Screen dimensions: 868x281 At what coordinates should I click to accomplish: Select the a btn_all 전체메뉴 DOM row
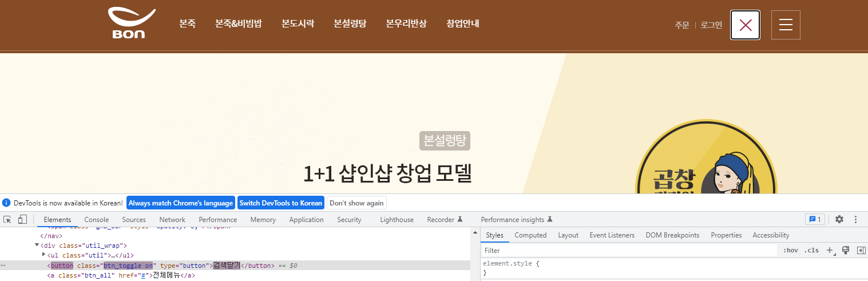[236, 275]
